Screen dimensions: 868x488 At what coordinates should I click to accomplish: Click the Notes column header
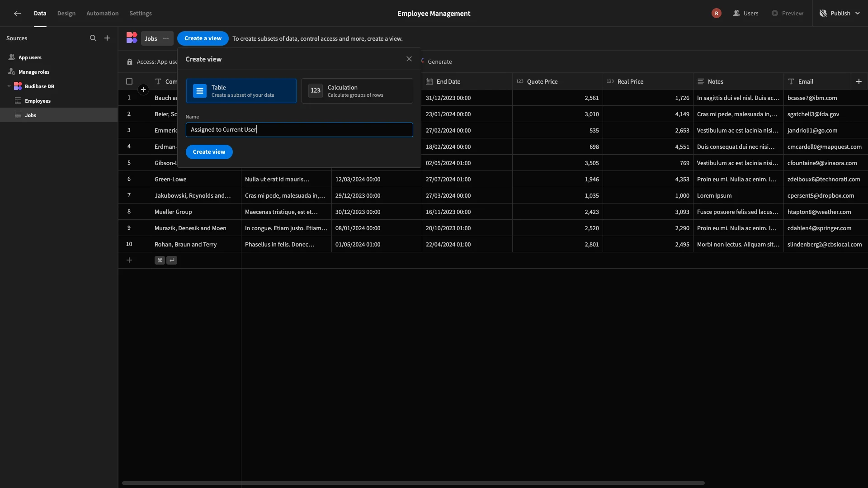[x=738, y=81]
